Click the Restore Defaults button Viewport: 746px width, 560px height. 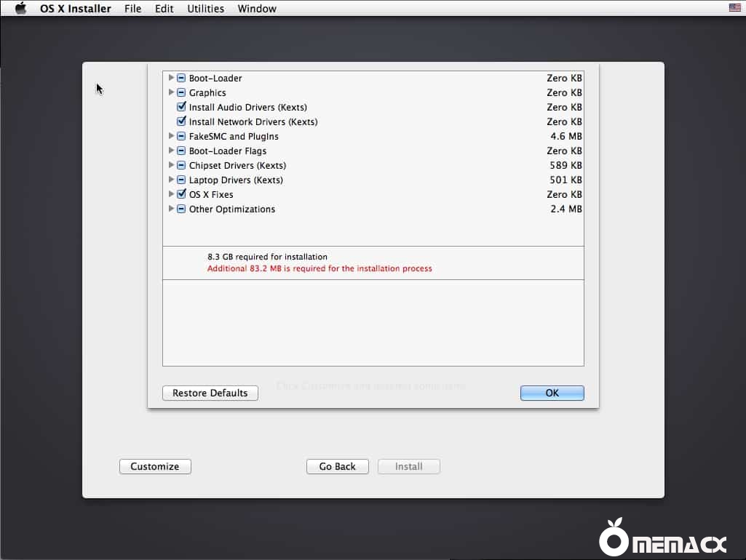[x=210, y=393]
